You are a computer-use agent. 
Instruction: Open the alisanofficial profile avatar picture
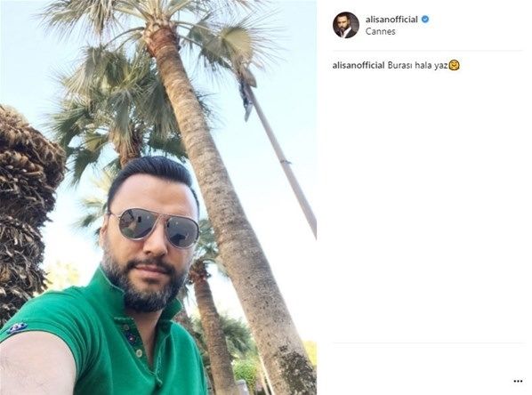[346, 25]
